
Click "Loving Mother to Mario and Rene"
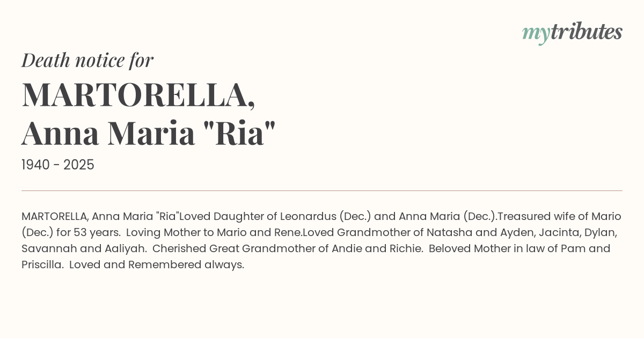(214, 232)
